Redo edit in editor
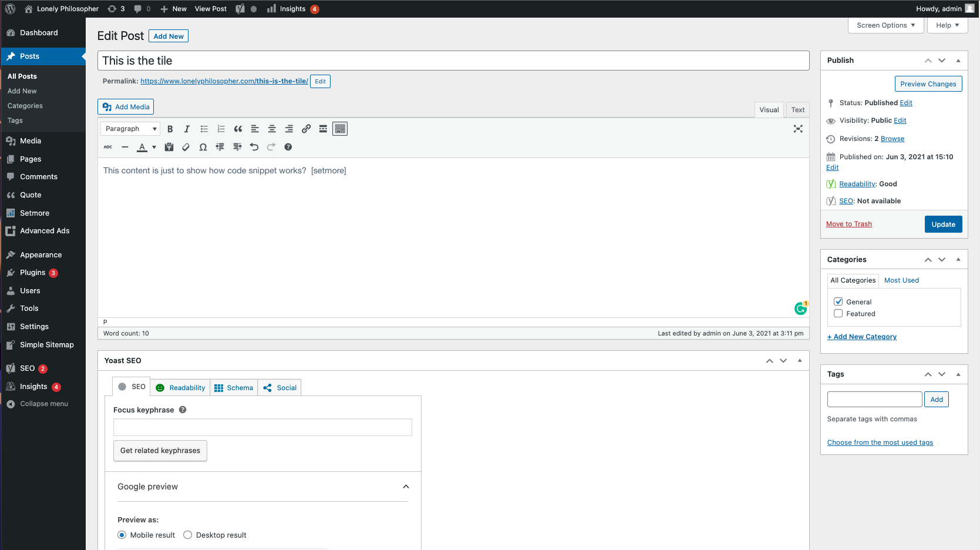This screenshot has width=980, height=550. click(271, 147)
